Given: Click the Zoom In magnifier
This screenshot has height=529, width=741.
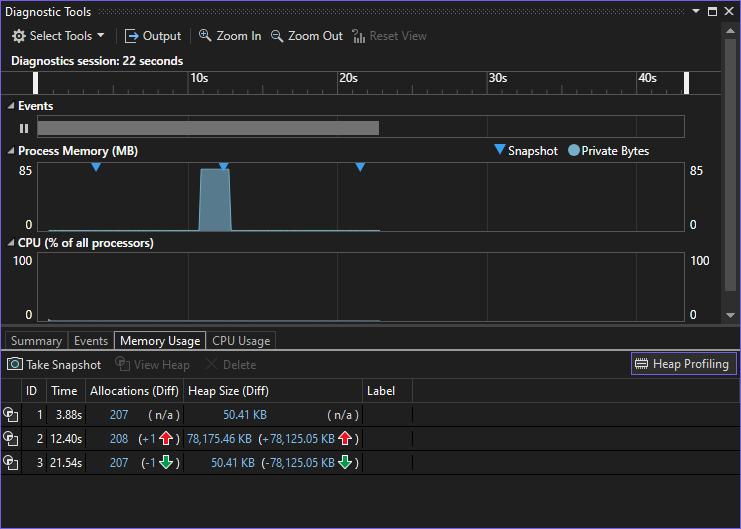Looking at the screenshot, I should [x=205, y=35].
